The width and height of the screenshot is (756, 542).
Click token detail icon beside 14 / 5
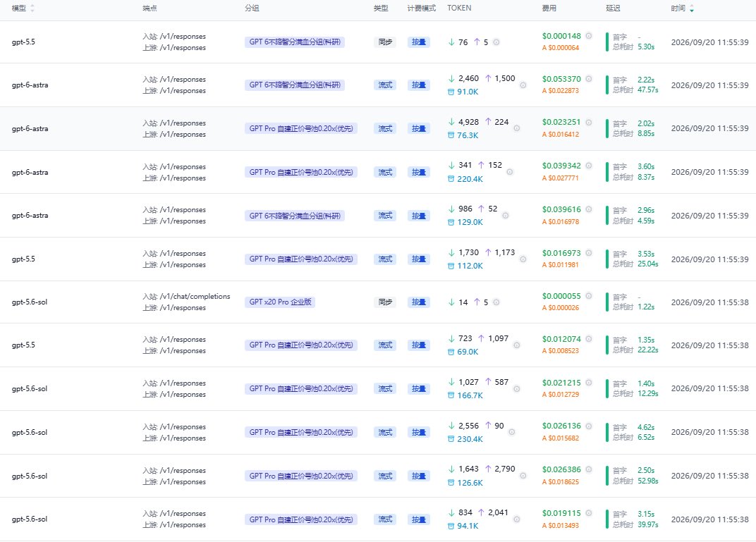(496, 302)
